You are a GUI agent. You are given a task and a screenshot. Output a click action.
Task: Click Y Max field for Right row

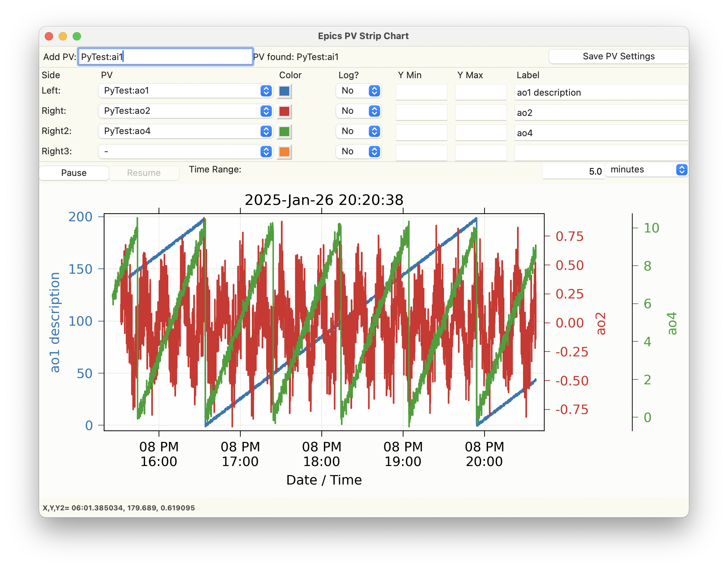pos(481,112)
